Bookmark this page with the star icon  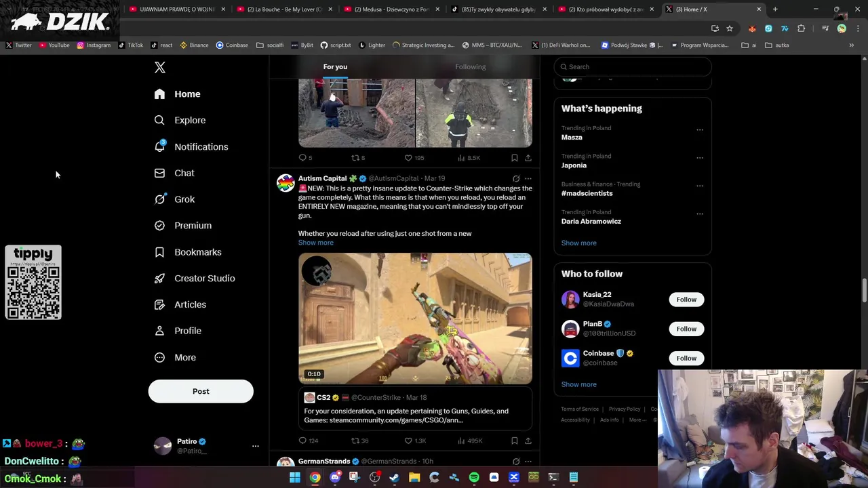[x=730, y=28]
